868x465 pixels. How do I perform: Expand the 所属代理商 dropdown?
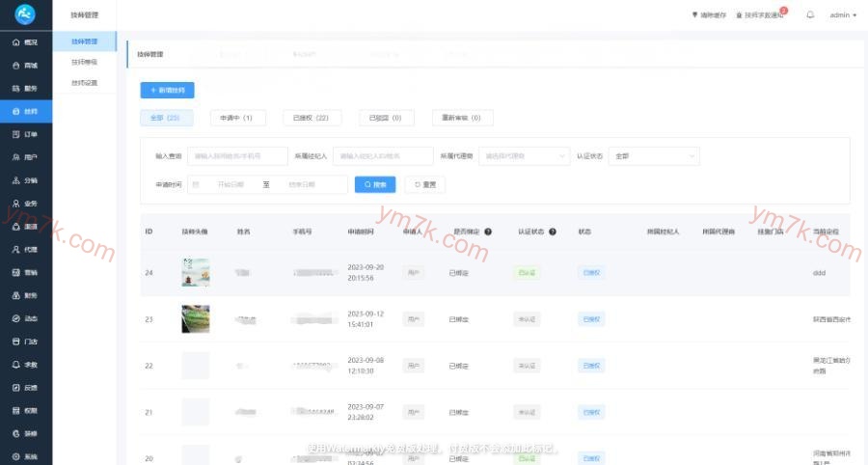click(525, 155)
